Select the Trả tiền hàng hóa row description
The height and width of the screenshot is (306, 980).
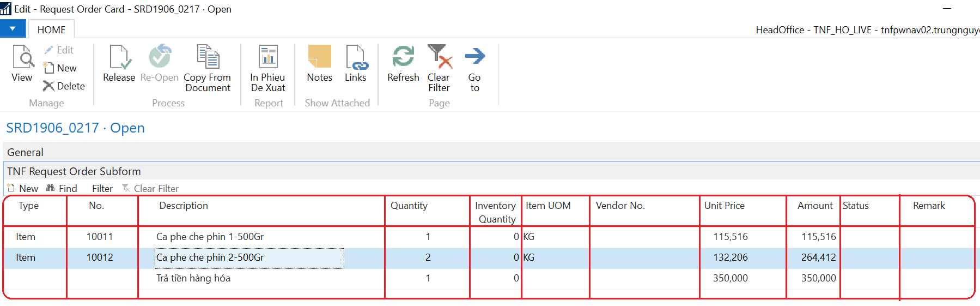pyautogui.click(x=193, y=278)
